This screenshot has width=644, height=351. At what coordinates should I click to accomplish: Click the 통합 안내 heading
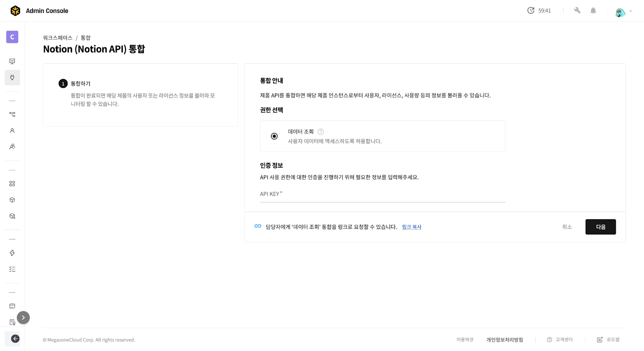point(271,81)
